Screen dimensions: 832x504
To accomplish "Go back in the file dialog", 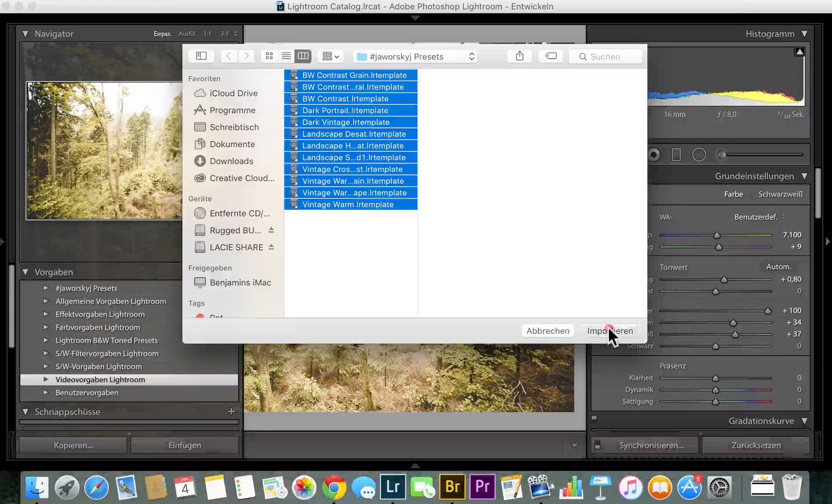I will (229, 56).
